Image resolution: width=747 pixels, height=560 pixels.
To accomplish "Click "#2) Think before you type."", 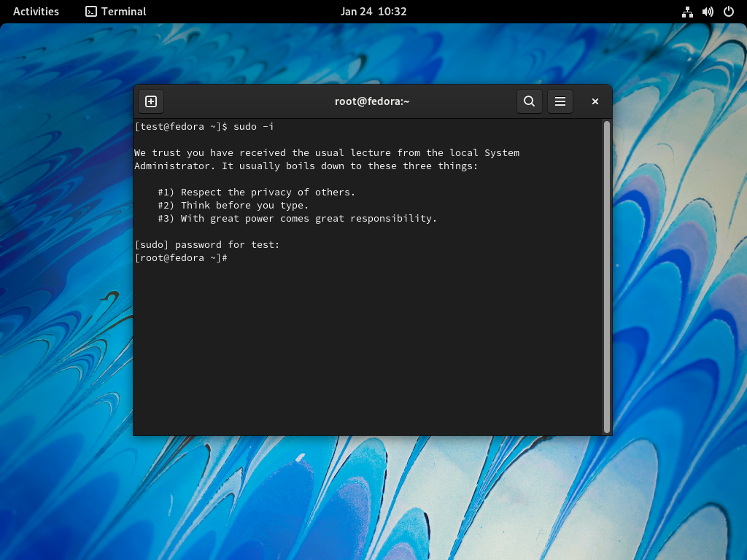I will click(x=233, y=205).
